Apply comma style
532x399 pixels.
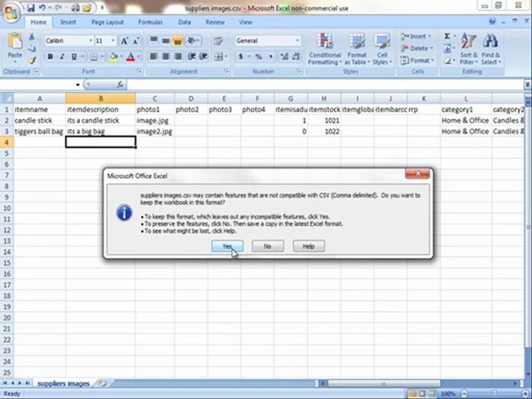[271, 57]
